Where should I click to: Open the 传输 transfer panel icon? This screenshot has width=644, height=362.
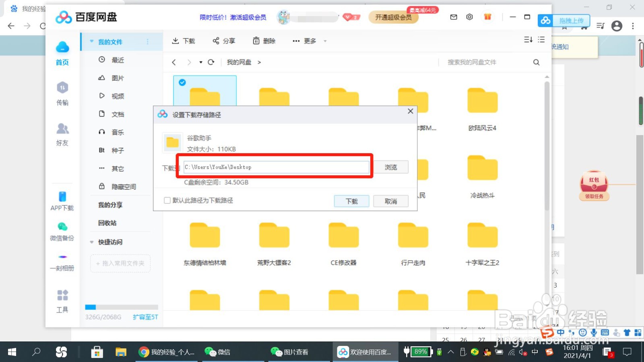62,88
